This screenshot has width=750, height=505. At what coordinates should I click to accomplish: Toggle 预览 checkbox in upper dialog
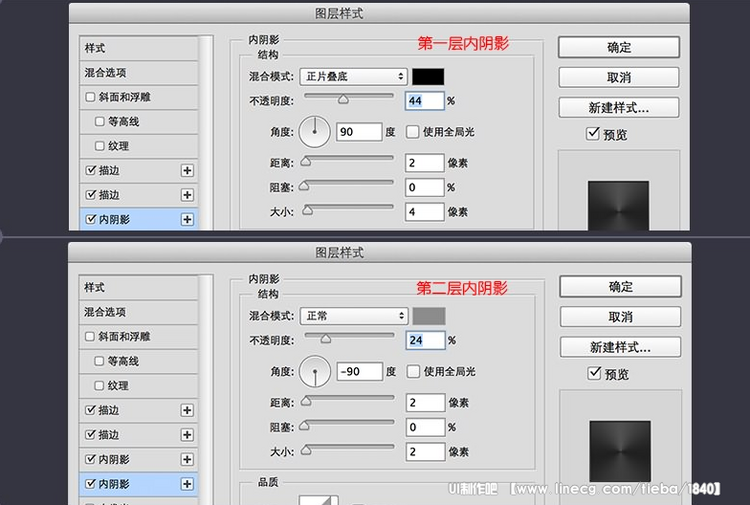pyautogui.click(x=593, y=133)
